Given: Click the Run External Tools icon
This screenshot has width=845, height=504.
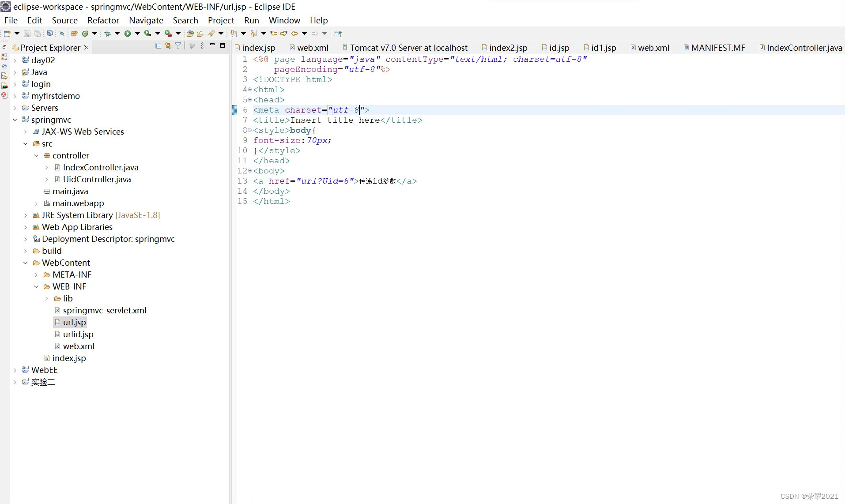Looking at the screenshot, I should coord(168,34).
